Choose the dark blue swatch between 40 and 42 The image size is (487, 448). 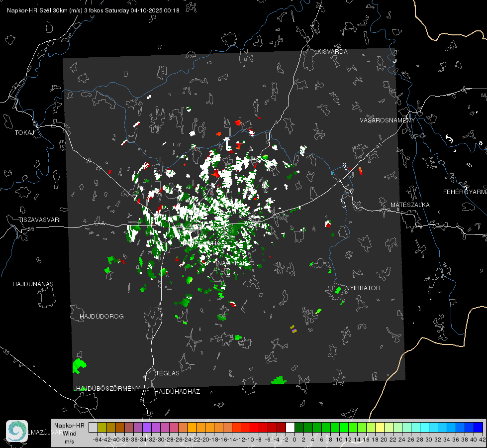pos(479,427)
